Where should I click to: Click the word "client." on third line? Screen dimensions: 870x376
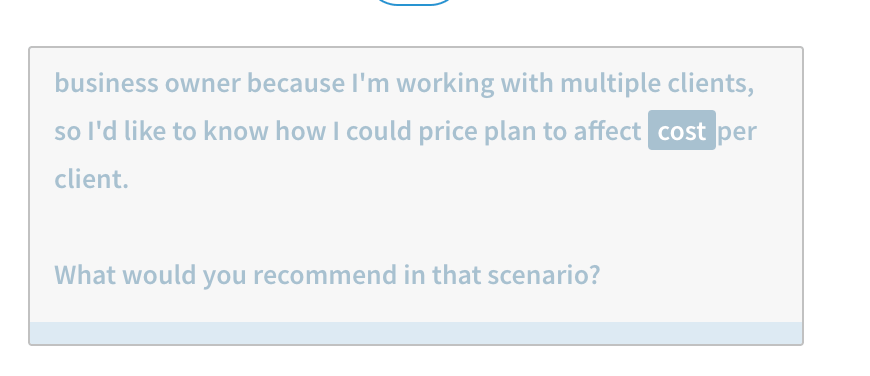[x=92, y=179]
